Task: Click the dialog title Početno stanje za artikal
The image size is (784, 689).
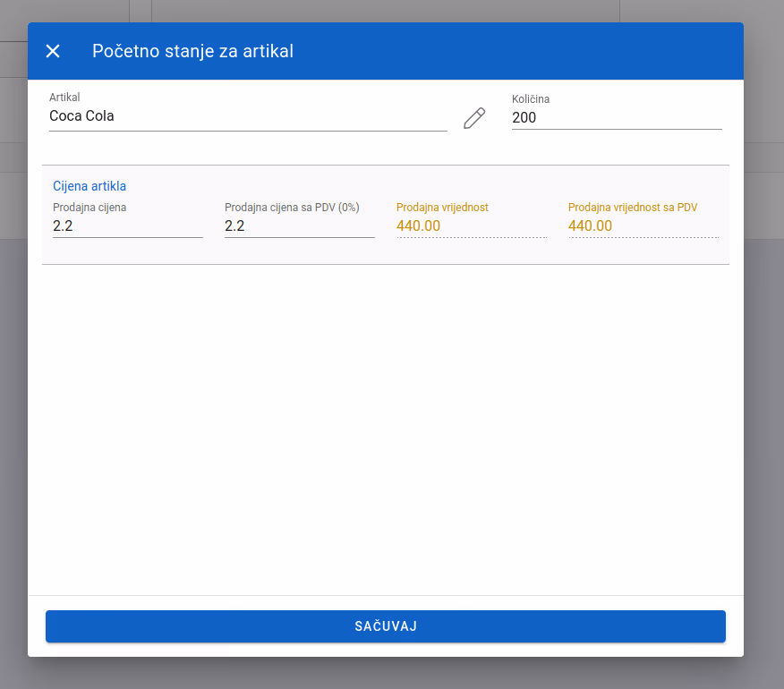Action: 193,51
